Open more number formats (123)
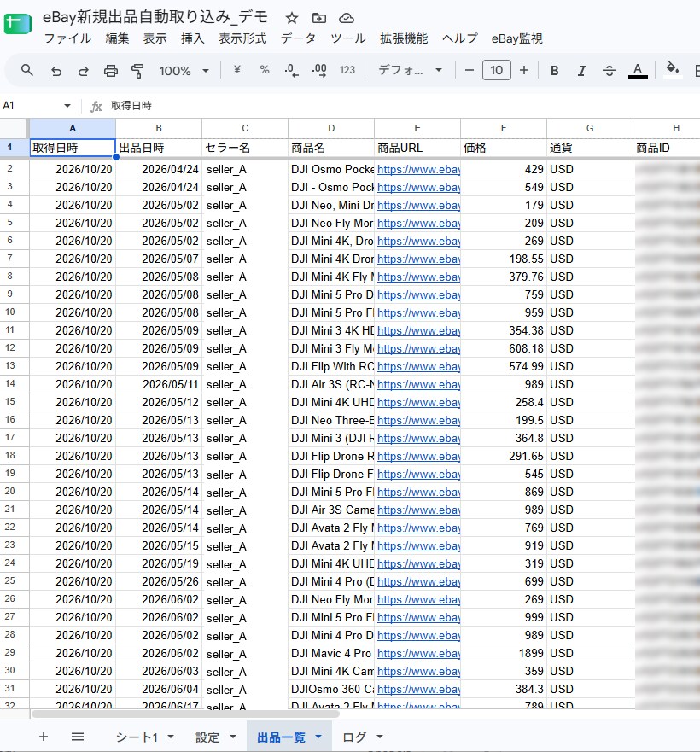This screenshot has width=700, height=752. [347, 70]
